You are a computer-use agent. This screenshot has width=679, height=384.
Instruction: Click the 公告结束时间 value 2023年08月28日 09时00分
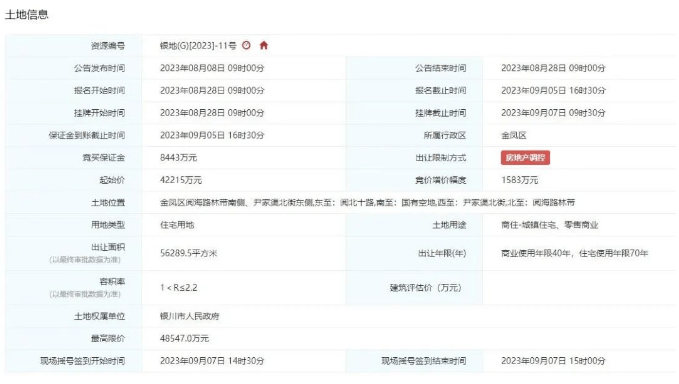(x=553, y=68)
